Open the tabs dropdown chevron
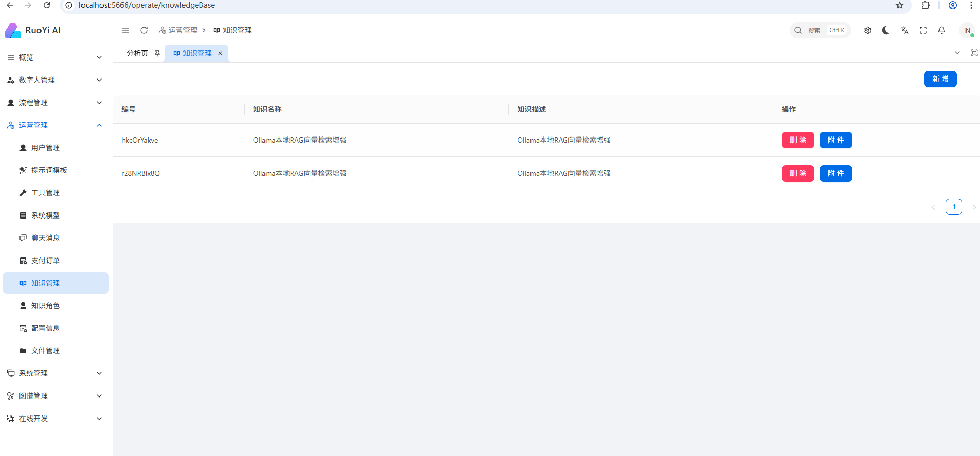 click(x=957, y=53)
